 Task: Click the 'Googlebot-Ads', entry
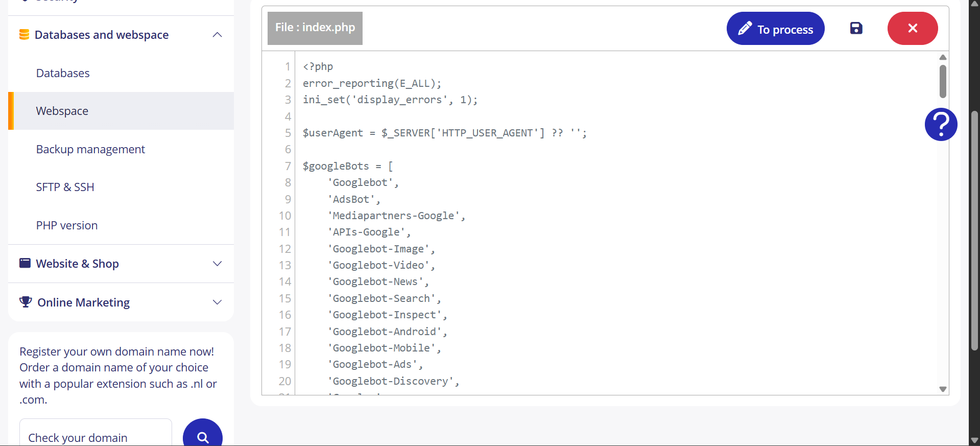click(x=375, y=364)
